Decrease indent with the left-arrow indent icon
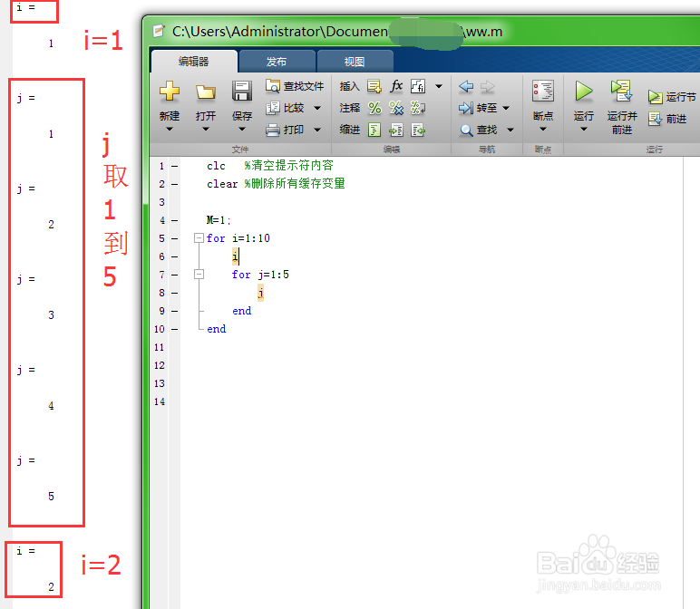This screenshot has width=700, height=609. pos(418,130)
